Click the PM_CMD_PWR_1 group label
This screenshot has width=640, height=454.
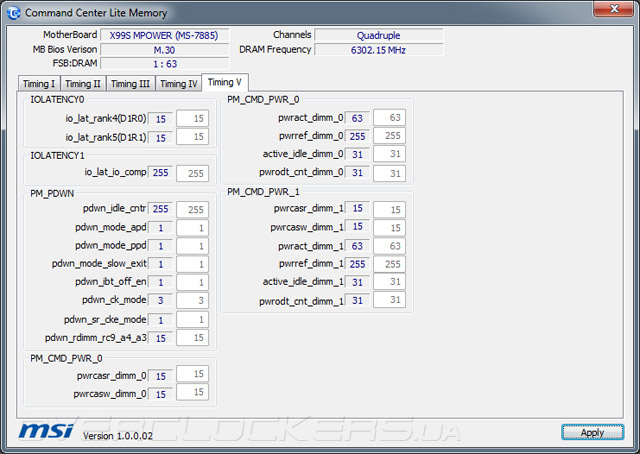[263, 192]
